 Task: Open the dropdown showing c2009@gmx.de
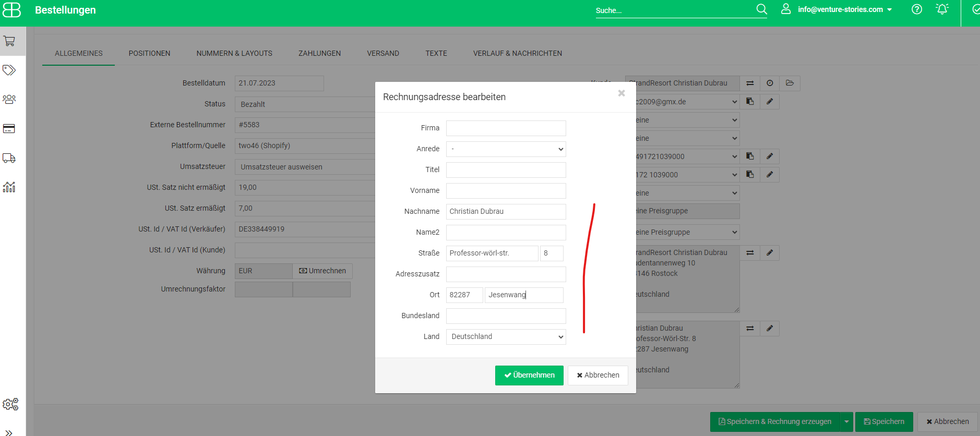tap(687, 102)
